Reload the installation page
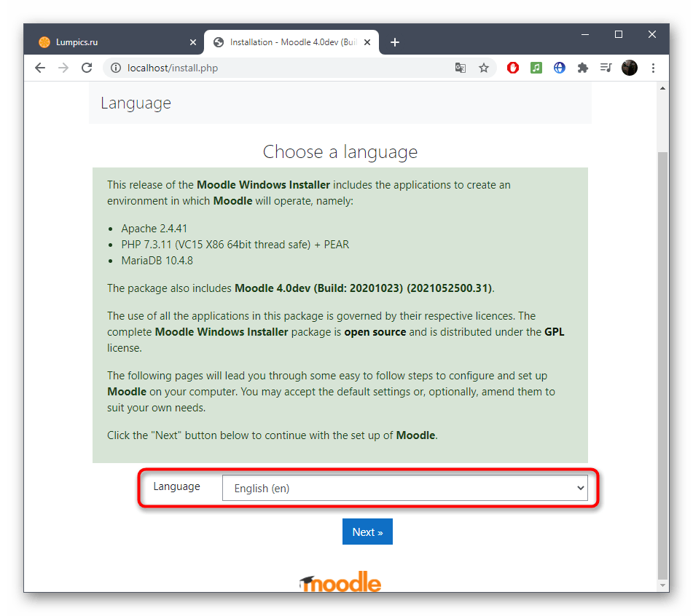This screenshot has width=693, height=616. (x=87, y=68)
